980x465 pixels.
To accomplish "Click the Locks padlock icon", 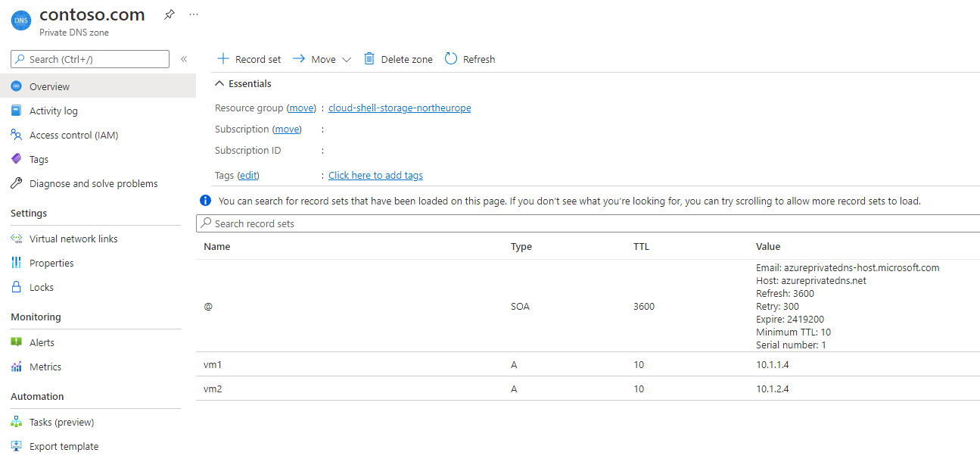I will point(16,287).
